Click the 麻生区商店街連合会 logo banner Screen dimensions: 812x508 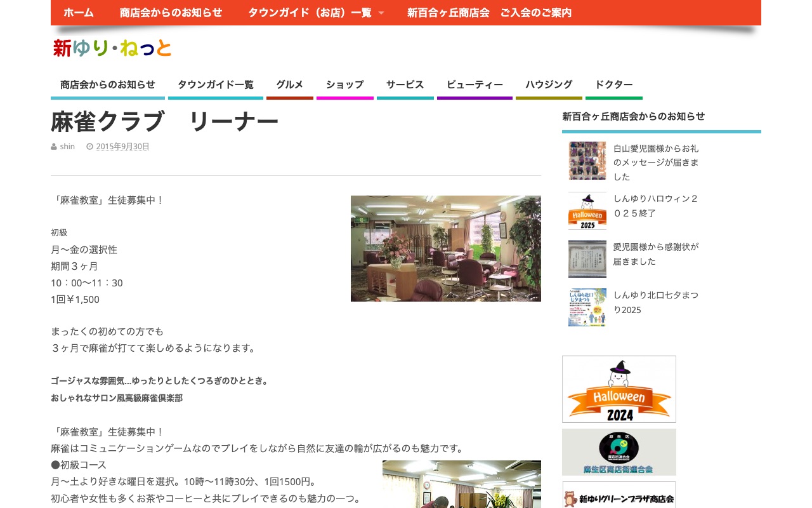(619, 452)
